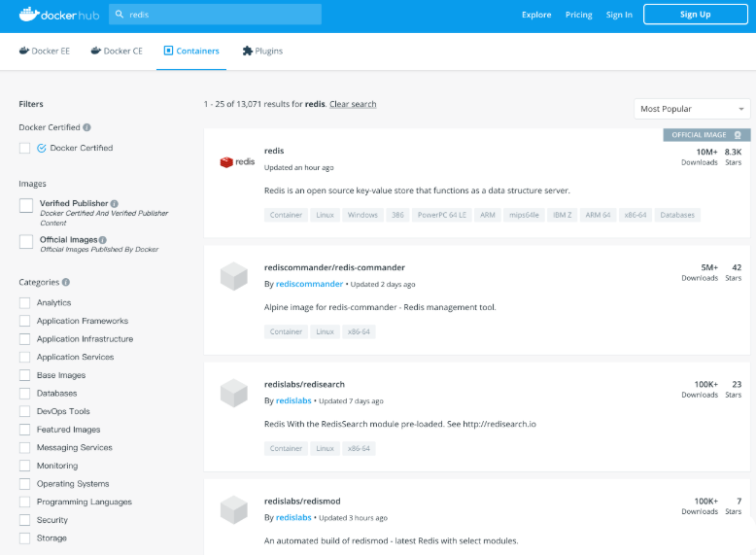The width and height of the screenshot is (756, 555).
Task: Click the redislabs/redisearch cube image icon
Action: coord(234,393)
